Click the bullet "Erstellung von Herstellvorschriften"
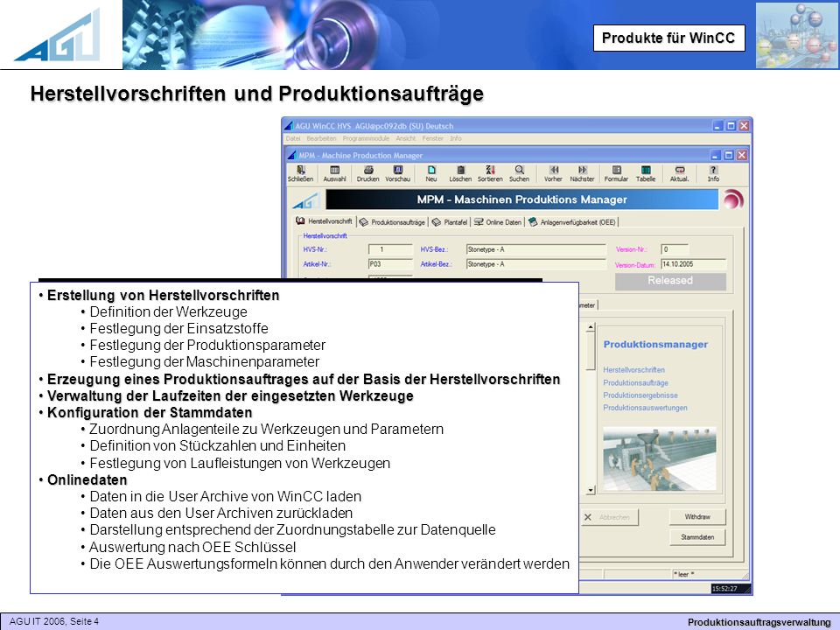 [163, 295]
